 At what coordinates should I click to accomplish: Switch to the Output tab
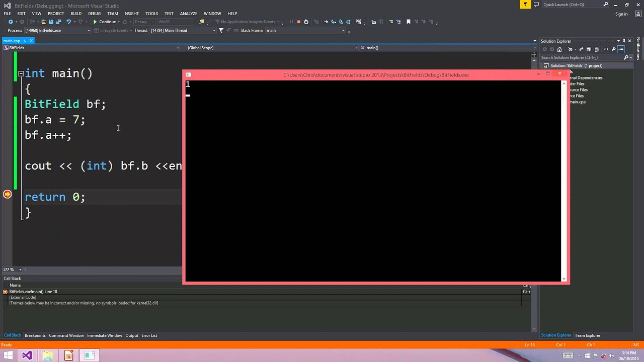click(132, 335)
